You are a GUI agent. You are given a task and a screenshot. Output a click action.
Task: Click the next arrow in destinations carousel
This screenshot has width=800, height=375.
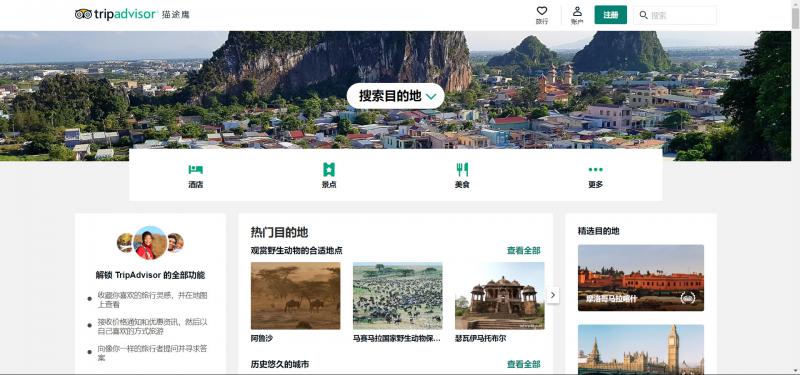[553, 295]
